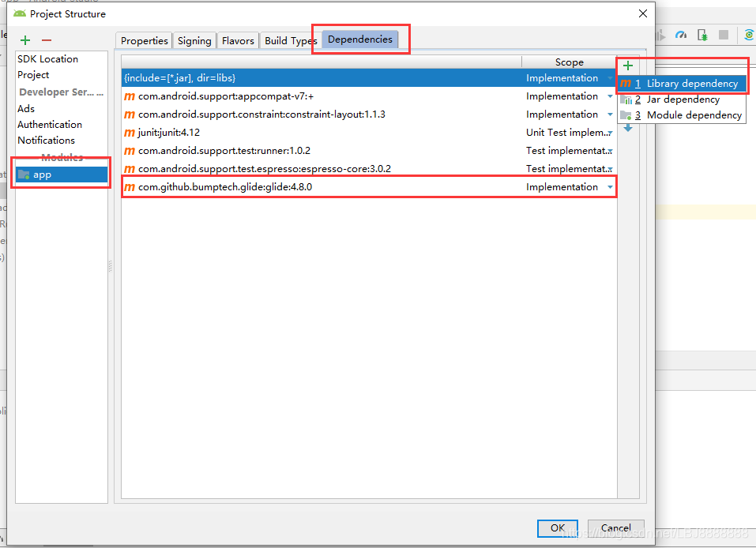Screen dimensions: 756x548
Task: Select com.github.bumptech.glide:glide:4.8.0 row
Action: click(x=369, y=187)
